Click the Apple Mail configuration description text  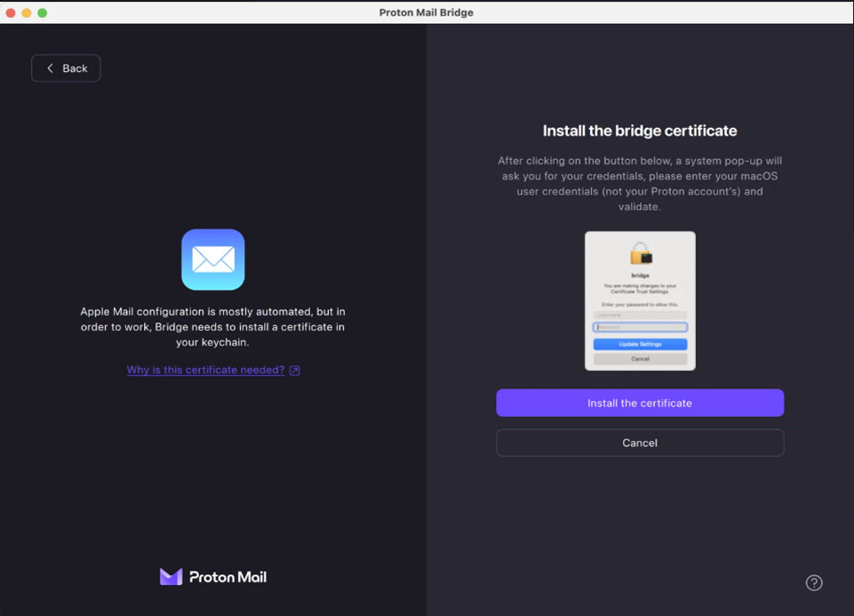(213, 327)
